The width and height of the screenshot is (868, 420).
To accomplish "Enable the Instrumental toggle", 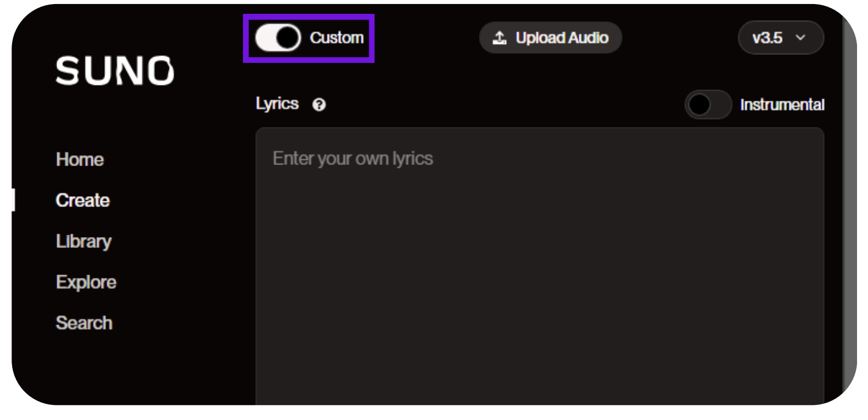I will point(708,104).
